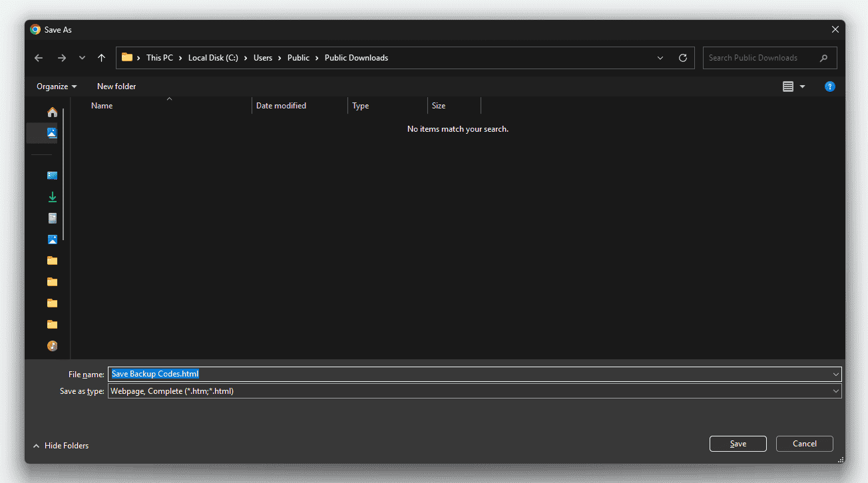868x483 pixels.
Task: Open the recent locations chevron
Action: (x=82, y=58)
